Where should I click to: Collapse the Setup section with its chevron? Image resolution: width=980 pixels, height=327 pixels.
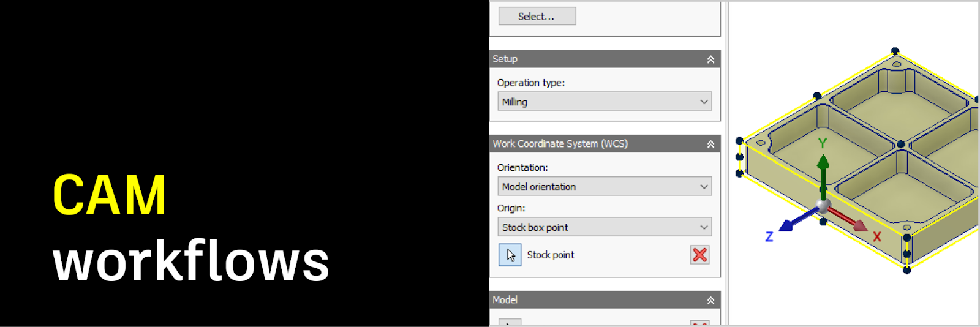(x=710, y=59)
